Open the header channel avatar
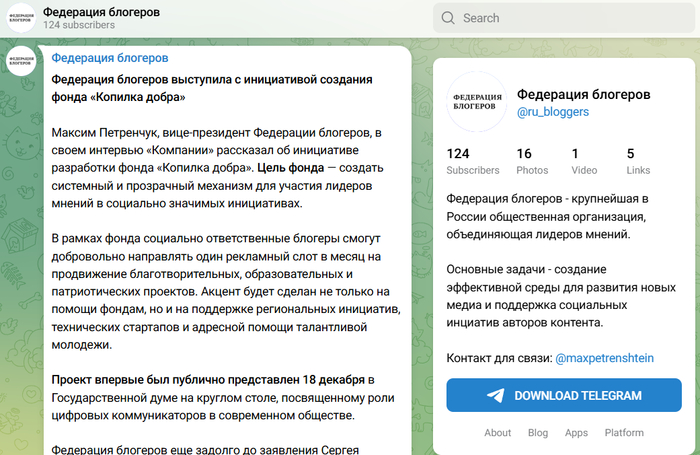 click(x=21, y=18)
